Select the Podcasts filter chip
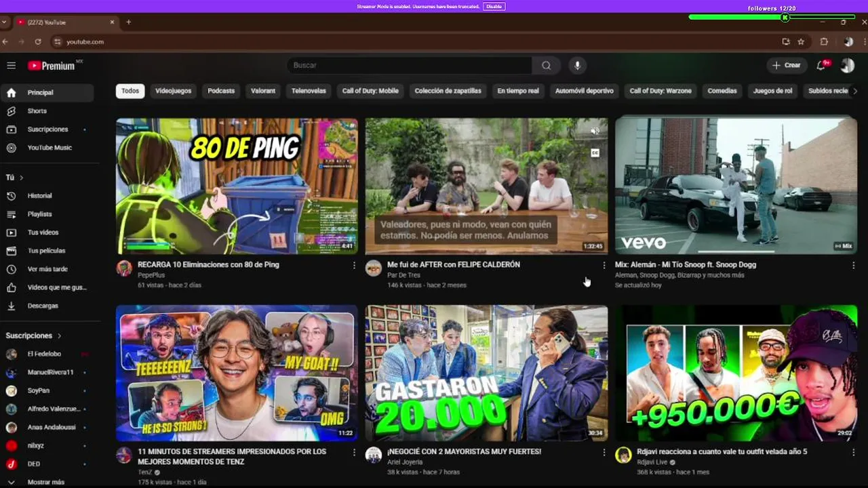Screen dimensions: 868x488 221,91
